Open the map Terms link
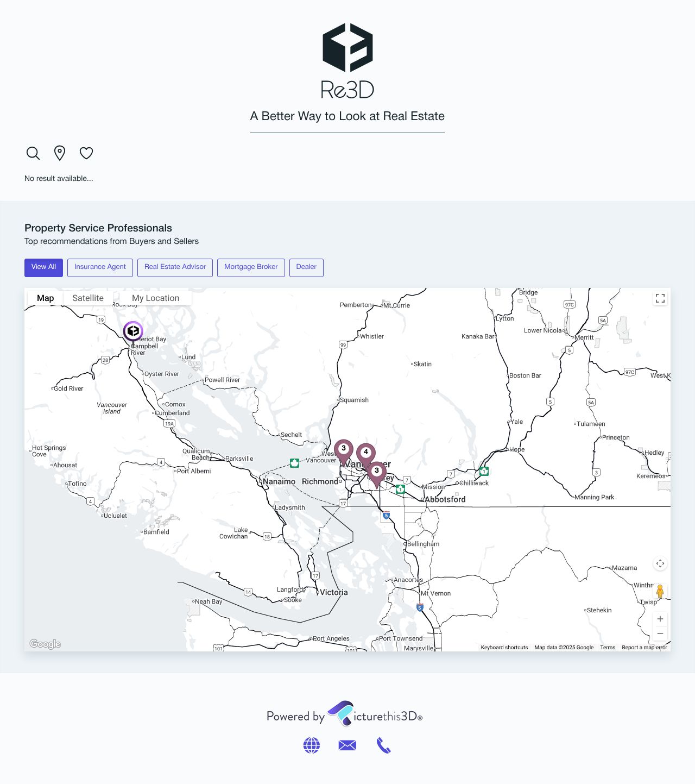Viewport: 695px width, 784px height. pyautogui.click(x=608, y=648)
